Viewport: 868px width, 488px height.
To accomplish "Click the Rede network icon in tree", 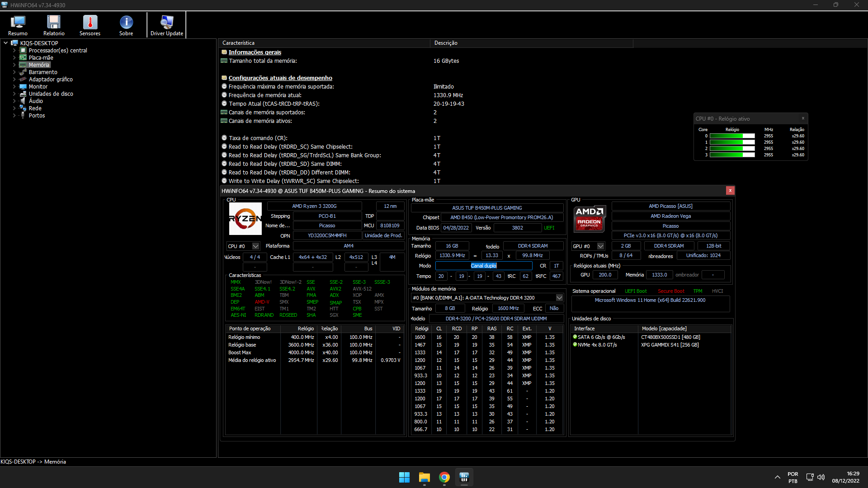I will point(23,108).
